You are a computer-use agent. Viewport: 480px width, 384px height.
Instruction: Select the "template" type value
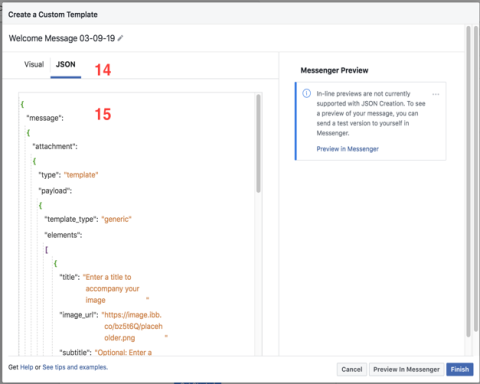coord(81,175)
